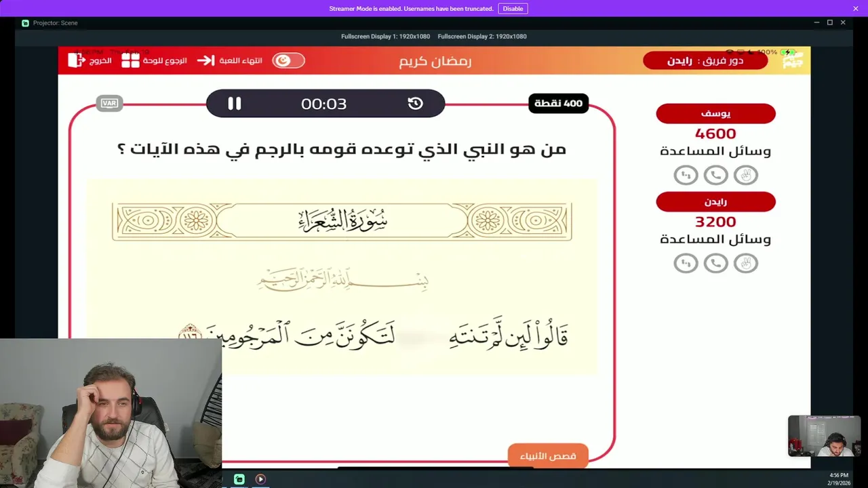
Task: Click the رمضان كريم header title
Action: [435, 61]
